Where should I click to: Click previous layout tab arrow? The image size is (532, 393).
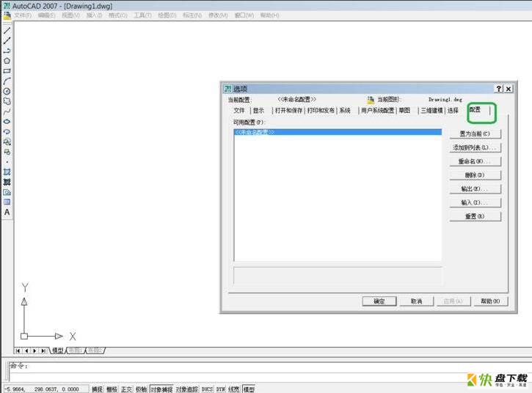[26, 350]
